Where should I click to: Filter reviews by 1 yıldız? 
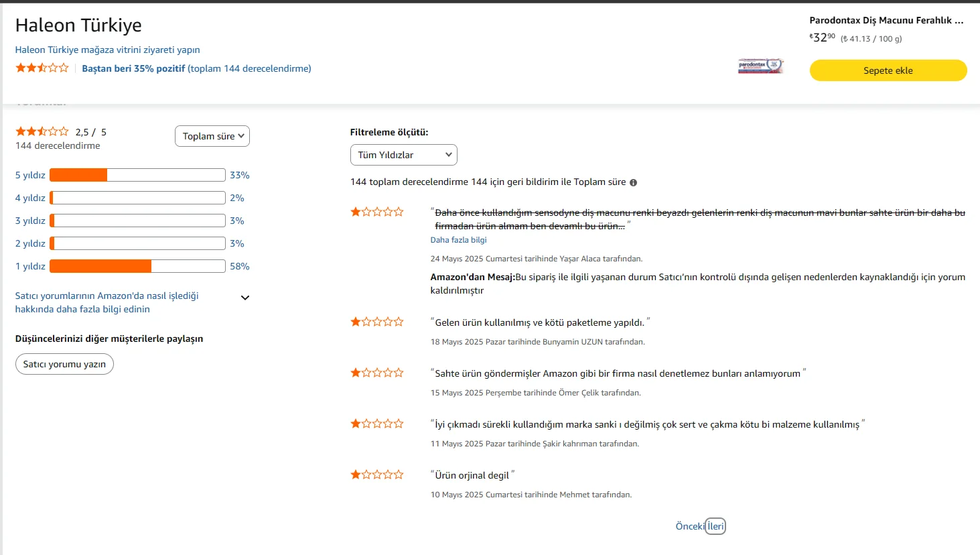tap(30, 266)
